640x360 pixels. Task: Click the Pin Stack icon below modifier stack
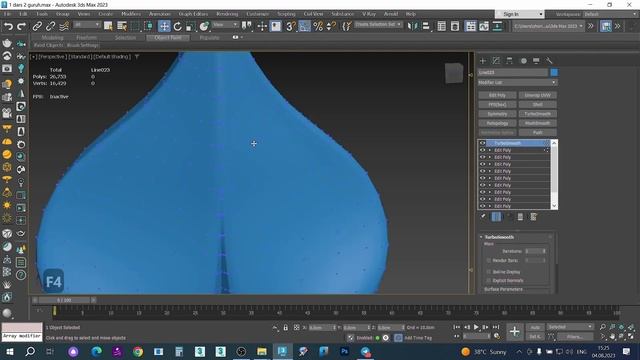[483, 217]
